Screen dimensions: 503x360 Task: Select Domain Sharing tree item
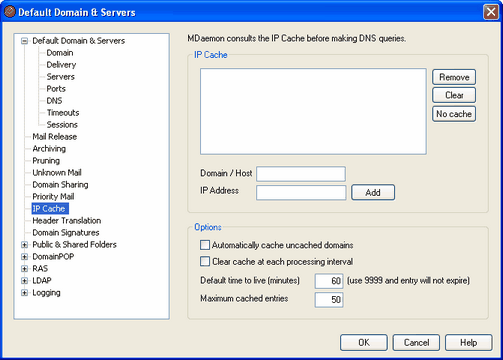pos(60,185)
